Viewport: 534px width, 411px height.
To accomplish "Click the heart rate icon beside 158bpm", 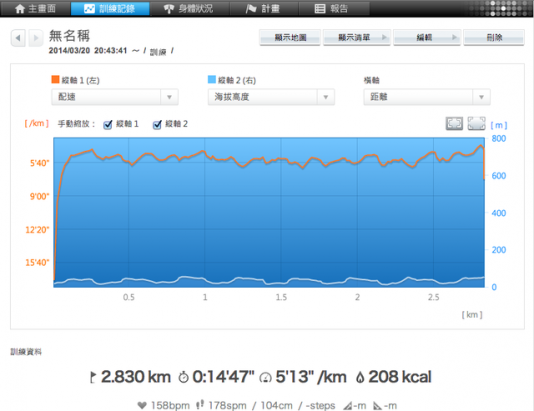I will click(142, 405).
